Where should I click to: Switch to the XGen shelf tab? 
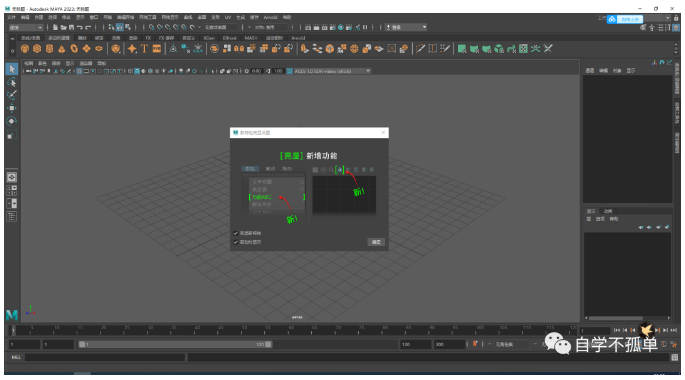click(x=209, y=38)
